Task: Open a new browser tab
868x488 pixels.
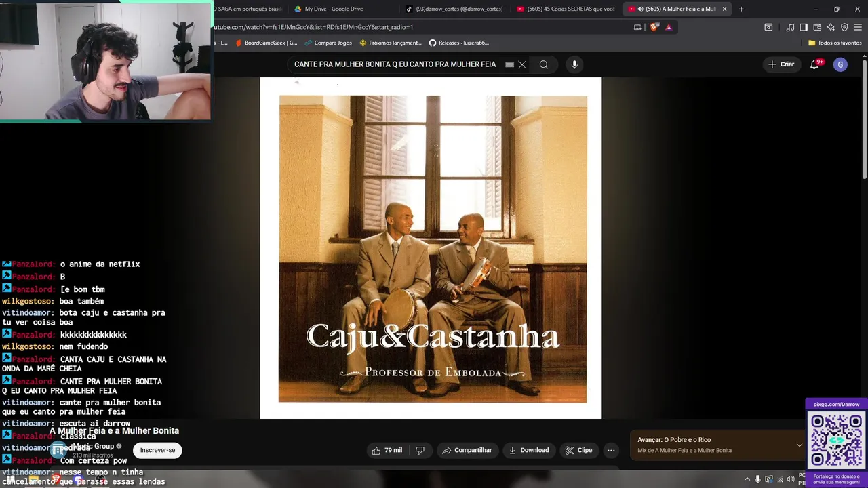Action: click(741, 9)
